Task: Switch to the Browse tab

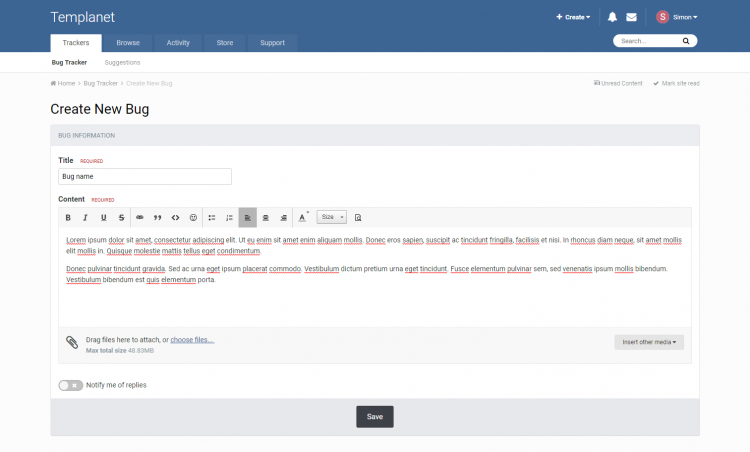Action: tap(128, 43)
